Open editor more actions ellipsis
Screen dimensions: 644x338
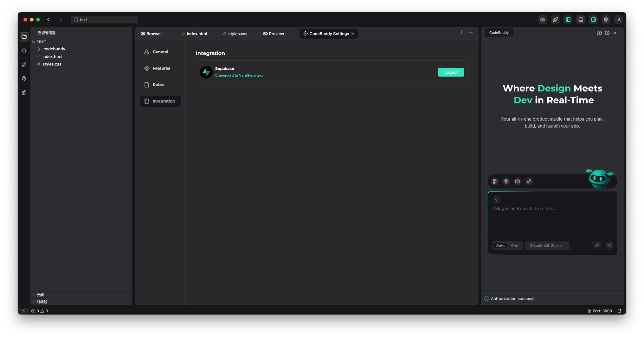(471, 32)
